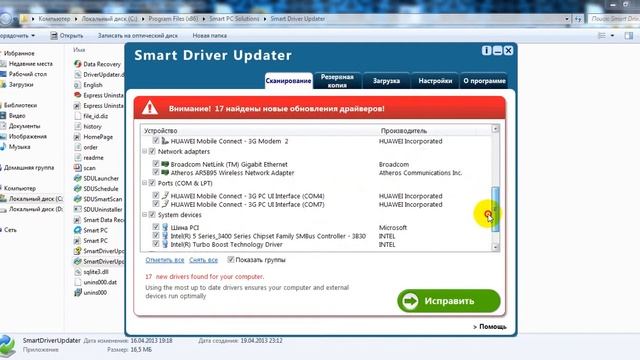This screenshot has width=640, height=360.
Task: Click the COM7 port device icon
Action: point(165,204)
